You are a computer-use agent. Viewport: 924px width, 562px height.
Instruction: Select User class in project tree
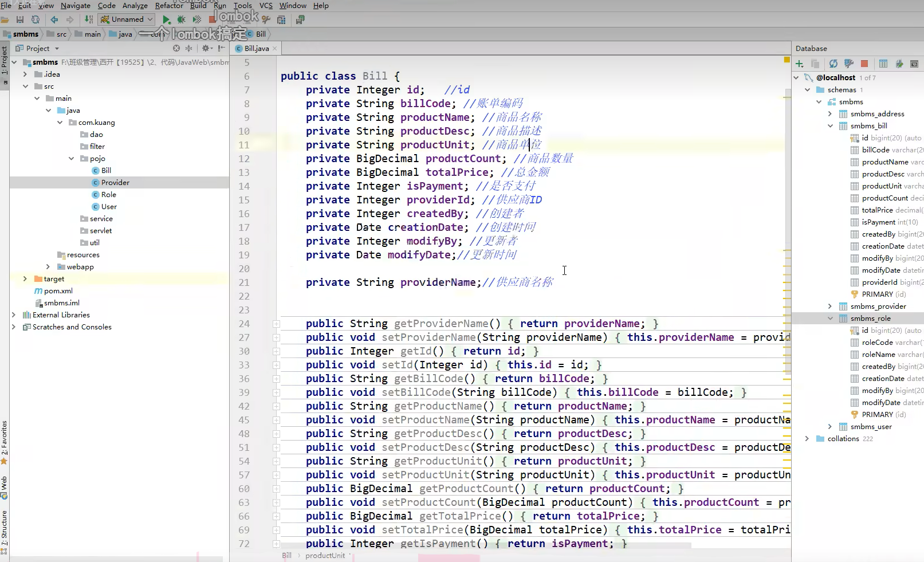[x=104, y=206]
